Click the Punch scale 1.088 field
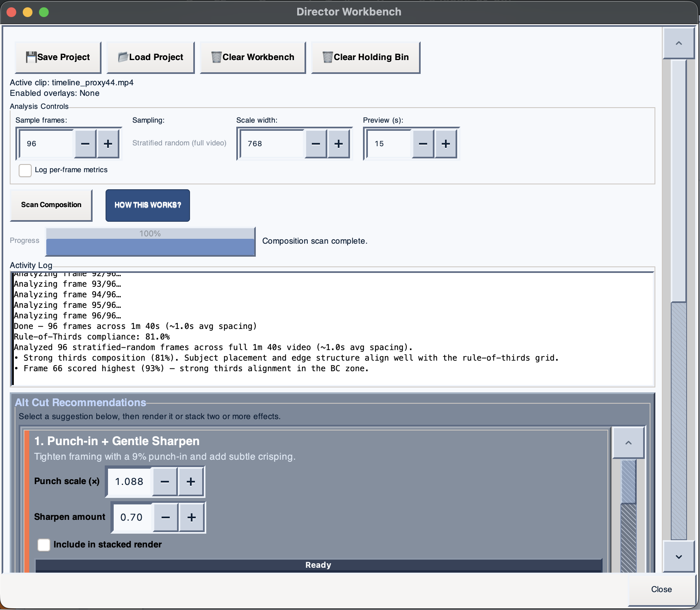 tap(130, 482)
